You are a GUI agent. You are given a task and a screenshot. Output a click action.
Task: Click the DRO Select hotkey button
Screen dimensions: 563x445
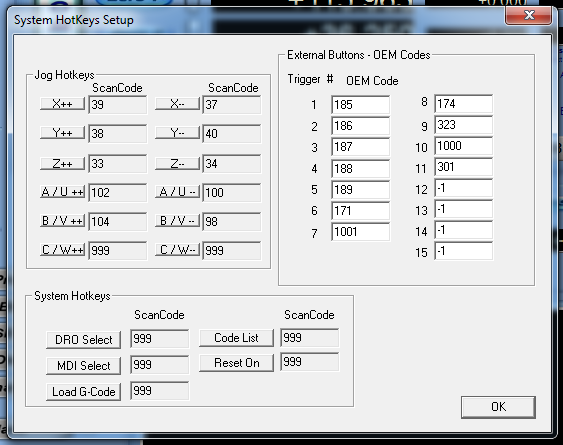tap(83, 340)
